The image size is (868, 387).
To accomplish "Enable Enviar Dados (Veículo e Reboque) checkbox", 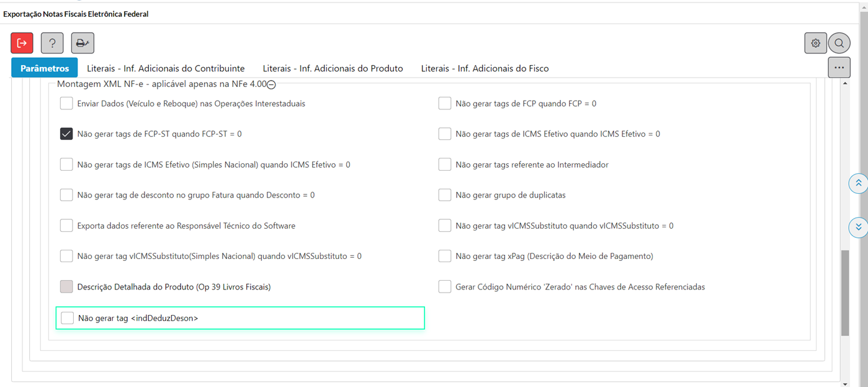I will (x=66, y=103).
